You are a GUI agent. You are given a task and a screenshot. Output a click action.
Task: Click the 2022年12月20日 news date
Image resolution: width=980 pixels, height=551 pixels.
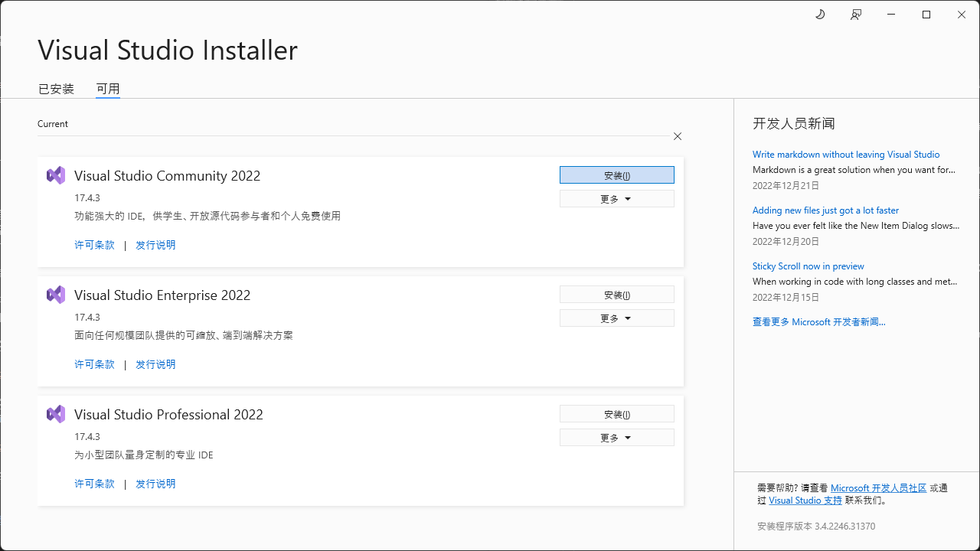(x=786, y=242)
